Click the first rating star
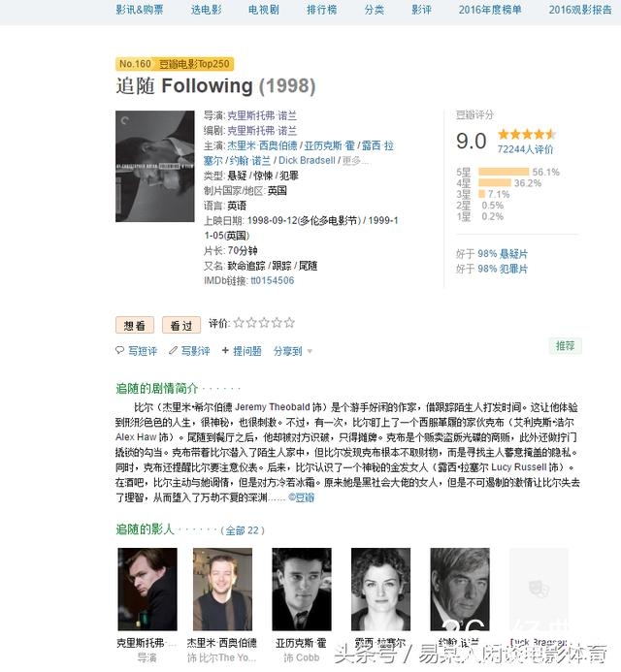Screen dimensions: 621x672 click(x=239, y=323)
